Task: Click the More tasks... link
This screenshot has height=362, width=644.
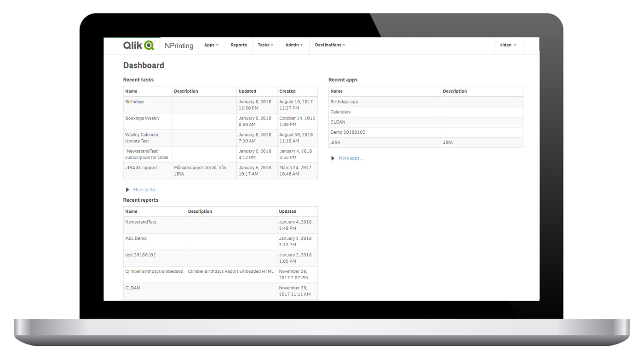Action: point(145,190)
